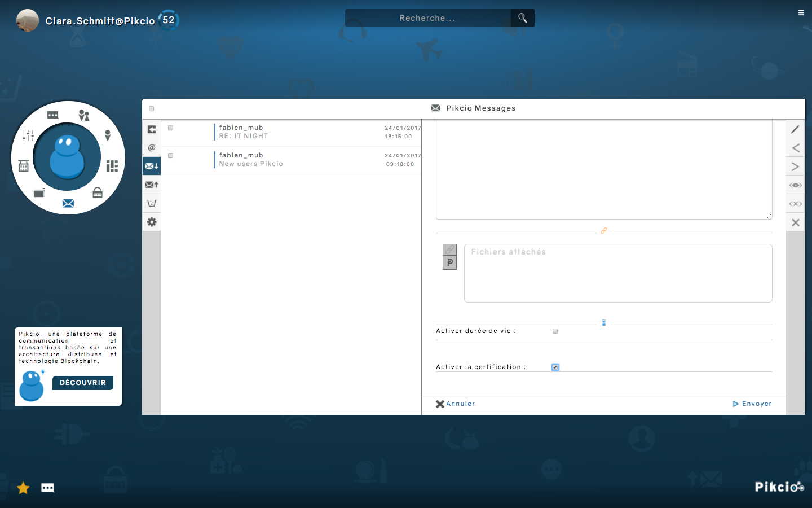Open the @ contacts icon in sidebar
Screen dimensions: 812x508
152,148
